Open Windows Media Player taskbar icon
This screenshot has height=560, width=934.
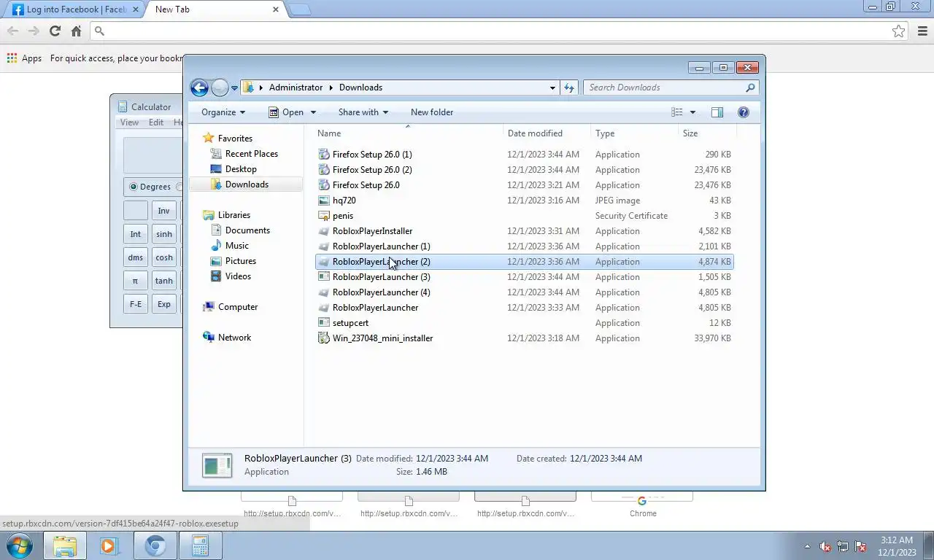pos(109,545)
